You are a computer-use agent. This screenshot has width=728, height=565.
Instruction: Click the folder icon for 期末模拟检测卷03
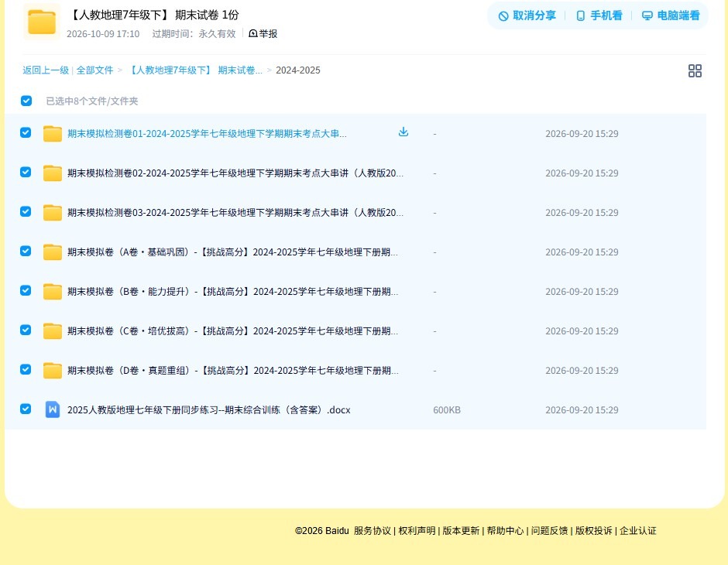tap(53, 212)
